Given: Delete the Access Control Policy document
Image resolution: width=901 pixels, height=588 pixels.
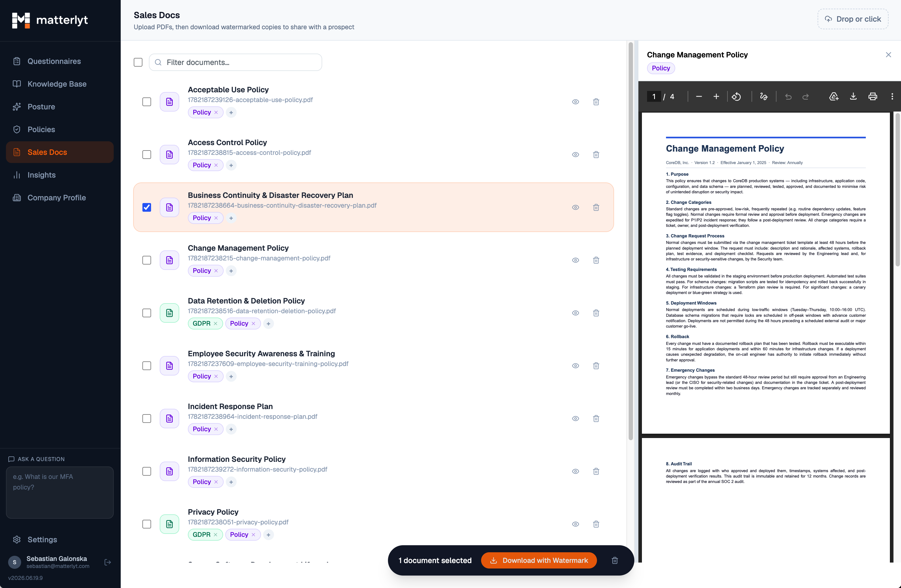Looking at the screenshot, I should (x=596, y=155).
